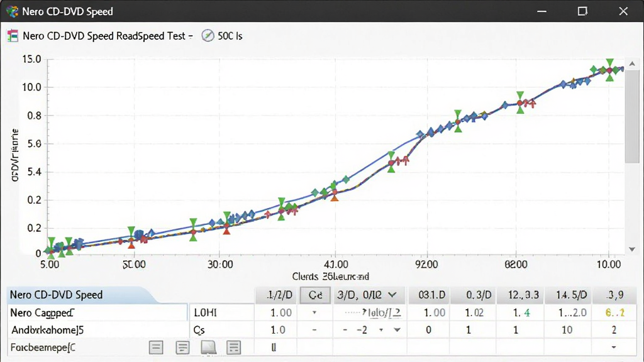Viewport: 644px width, 362px height.
Task: Click the "Cc" header button
Action: click(x=315, y=295)
